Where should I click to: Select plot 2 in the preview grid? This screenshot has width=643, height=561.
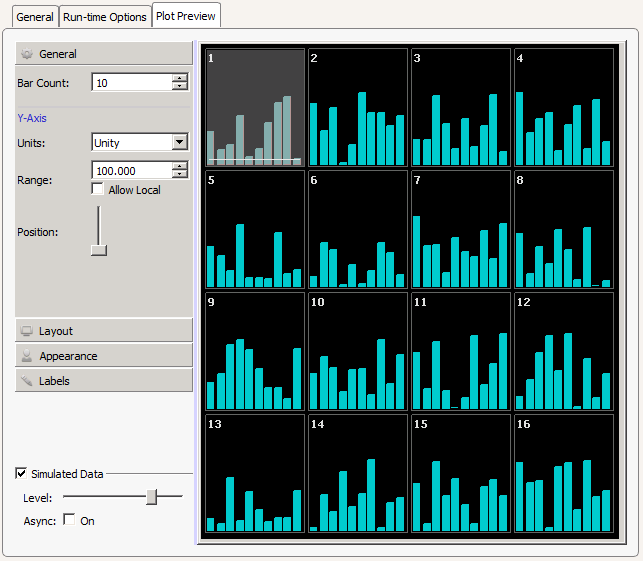tap(358, 107)
